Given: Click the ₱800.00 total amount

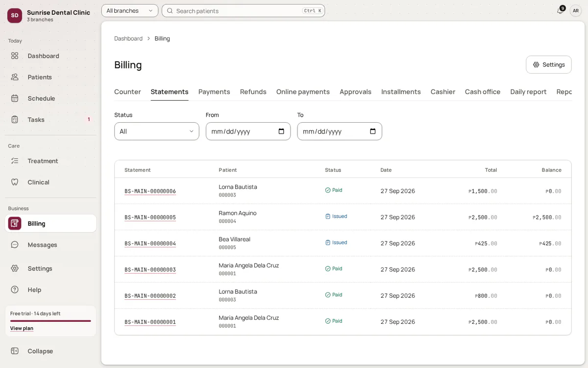Looking at the screenshot, I should click(486, 296).
